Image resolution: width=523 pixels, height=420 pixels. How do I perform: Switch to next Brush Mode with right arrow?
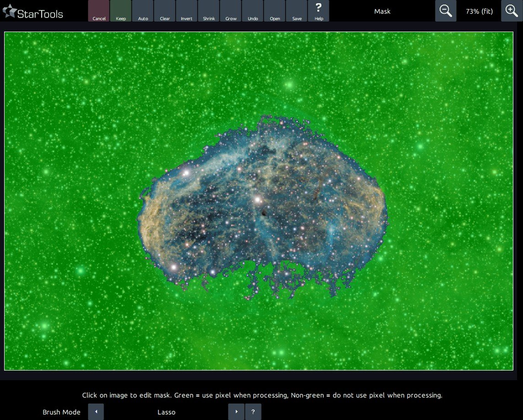(236, 412)
